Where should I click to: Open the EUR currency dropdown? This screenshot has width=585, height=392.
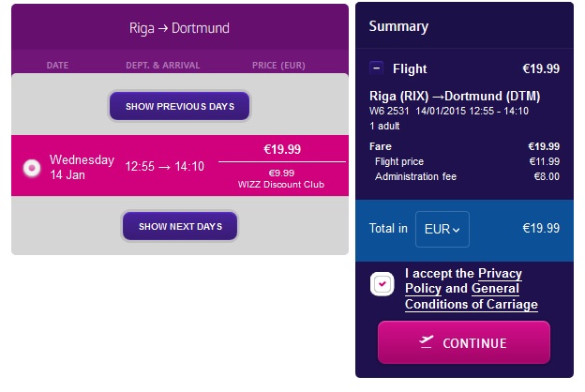442,229
